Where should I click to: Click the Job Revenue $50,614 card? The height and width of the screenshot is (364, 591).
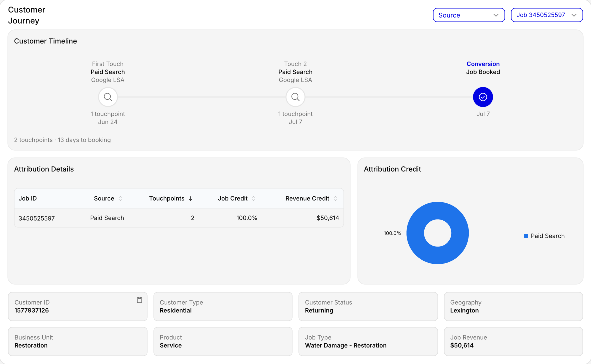pos(513,341)
